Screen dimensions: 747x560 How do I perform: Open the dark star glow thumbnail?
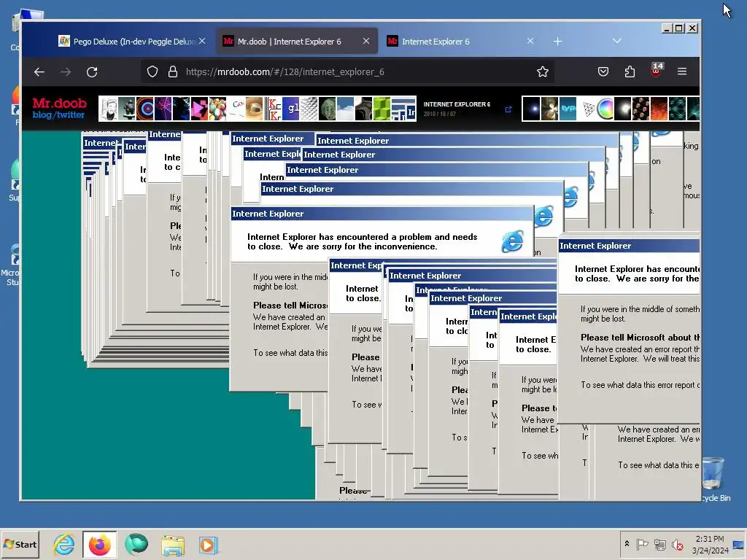(532, 109)
